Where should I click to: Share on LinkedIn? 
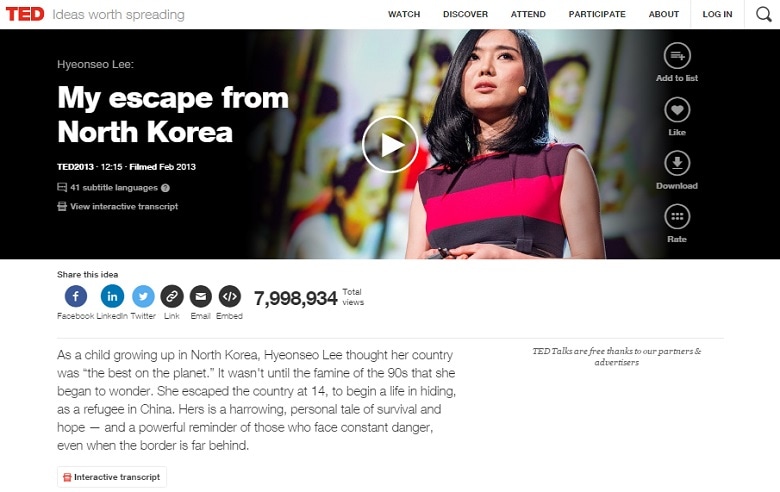point(112,296)
